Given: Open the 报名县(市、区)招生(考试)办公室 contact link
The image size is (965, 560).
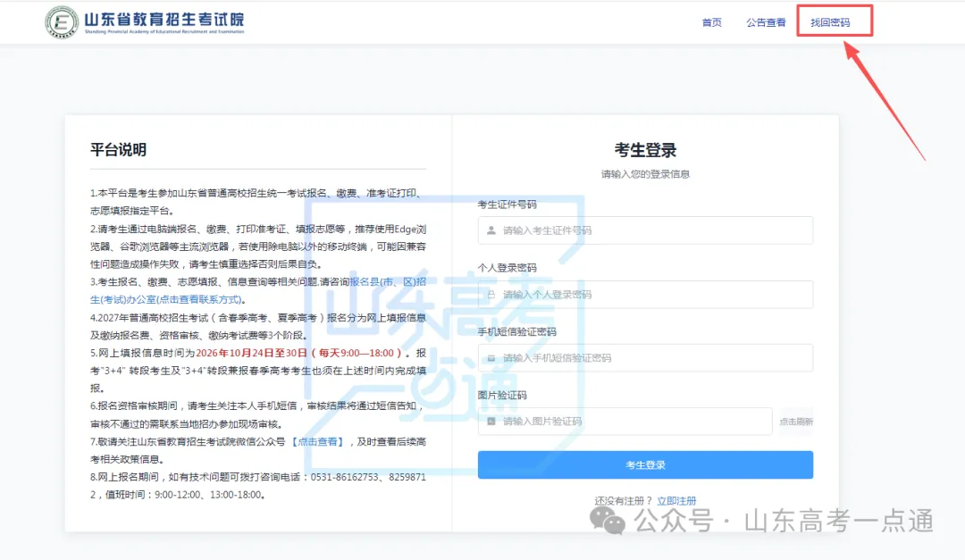Looking at the screenshot, I should pos(258,290).
